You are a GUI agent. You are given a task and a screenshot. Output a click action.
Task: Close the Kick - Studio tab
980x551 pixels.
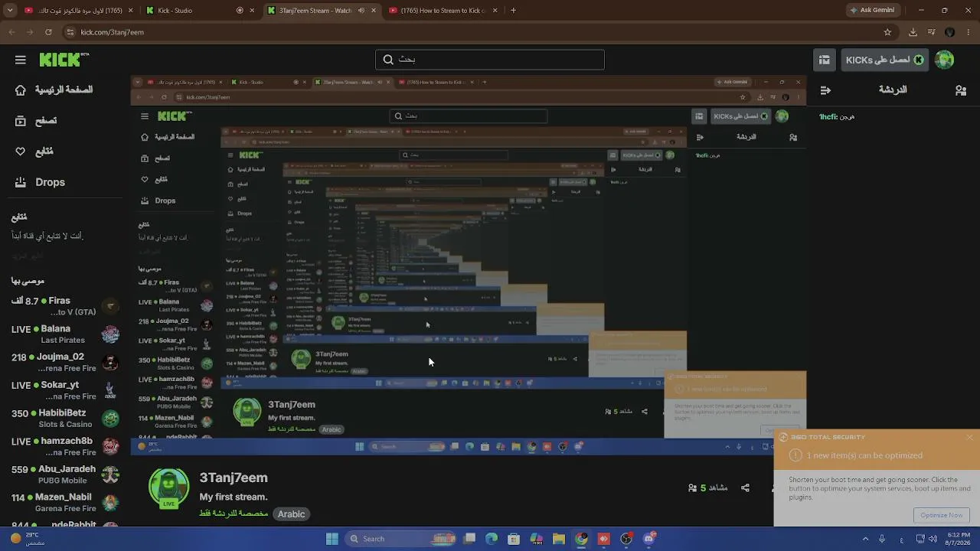252,11
